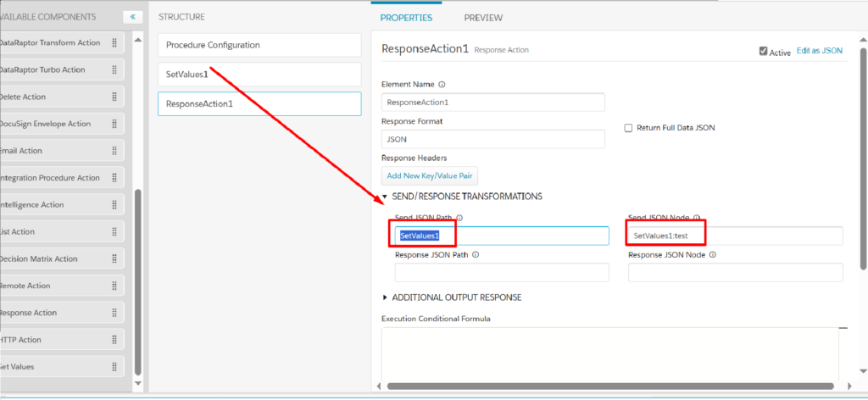Click properties panel vertical scrollbar
This screenshot has width=868, height=400.
pyautogui.click(x=862, y=158)
